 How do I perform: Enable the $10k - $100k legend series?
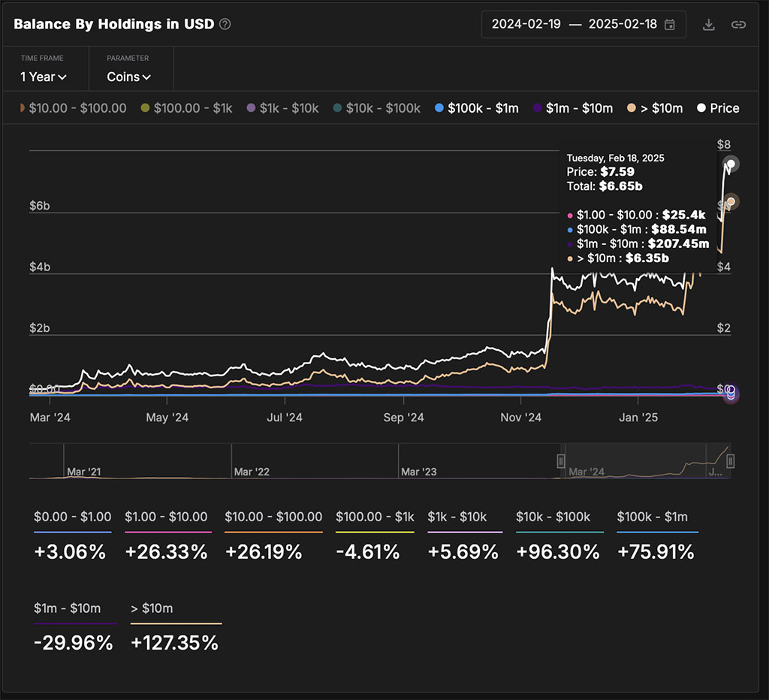click(377, 108)
